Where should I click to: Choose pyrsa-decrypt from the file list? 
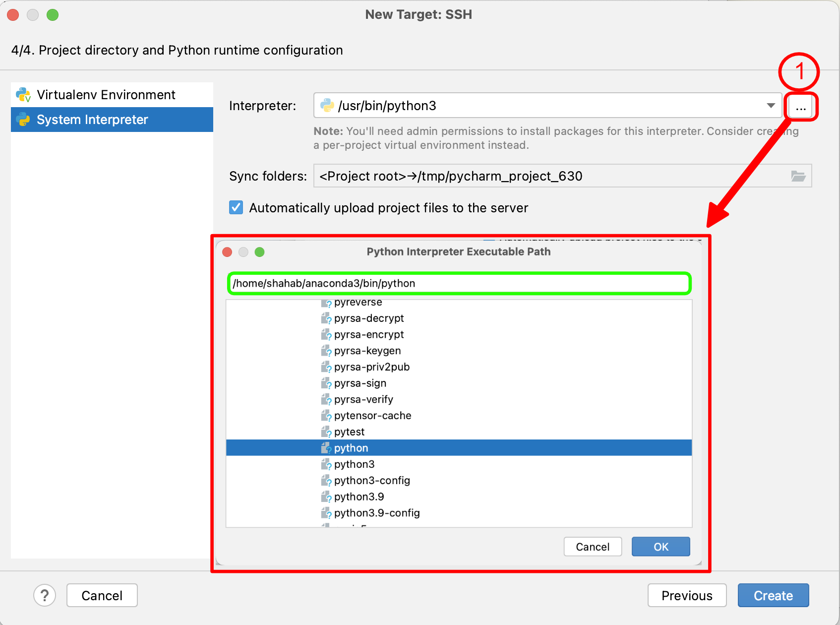(368, 318)
